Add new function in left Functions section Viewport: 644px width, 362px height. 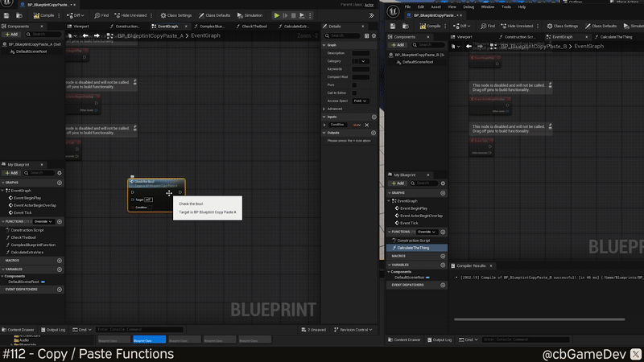pyautogui.click(x=60, y=222)
